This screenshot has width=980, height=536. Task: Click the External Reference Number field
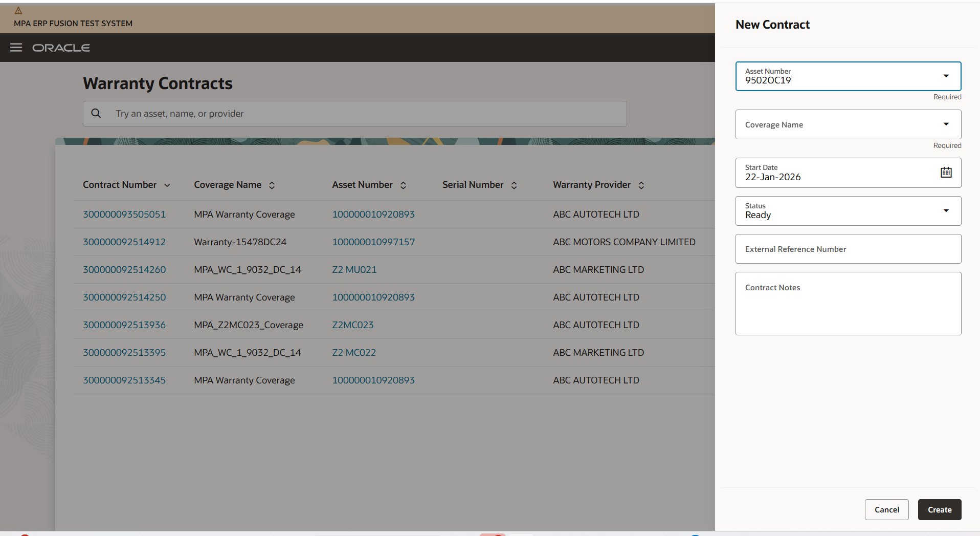pyautogui.click(x=849, y=249)
